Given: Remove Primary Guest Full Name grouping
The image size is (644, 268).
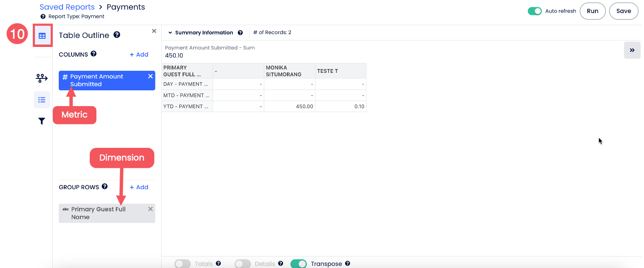Looking at the screenshot, I should point(150,209).
